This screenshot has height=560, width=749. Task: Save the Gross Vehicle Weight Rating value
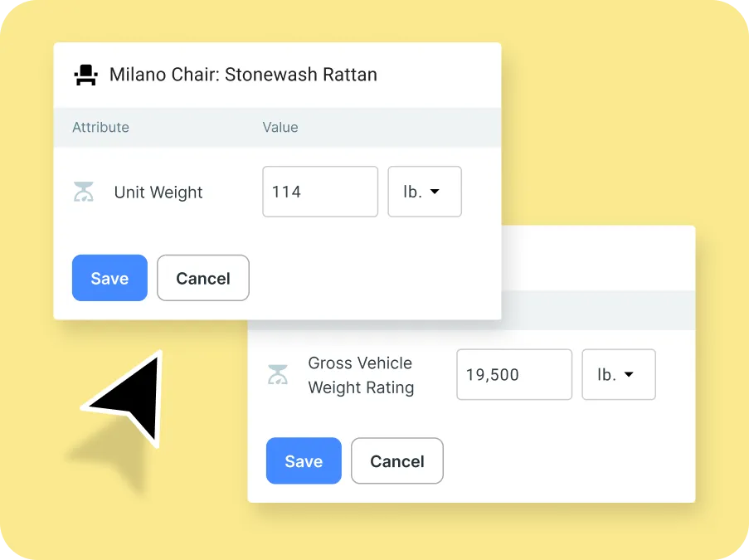(304, 461)
